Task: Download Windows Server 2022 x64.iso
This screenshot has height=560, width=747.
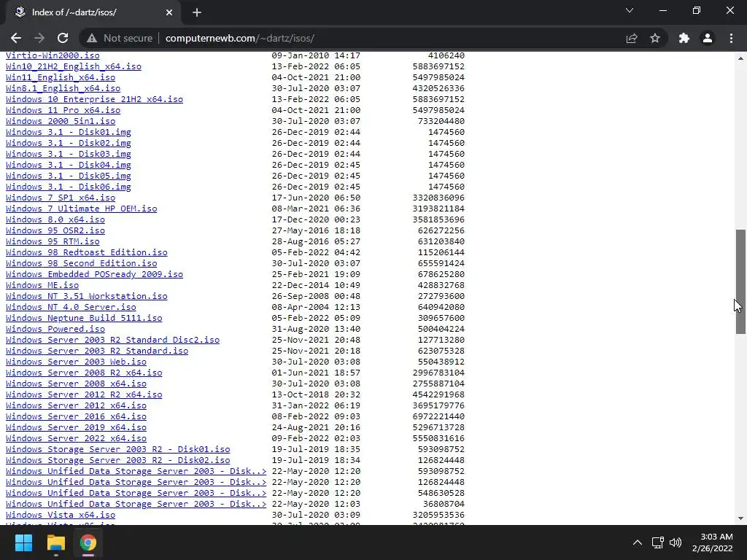Action: pos(76,439)
